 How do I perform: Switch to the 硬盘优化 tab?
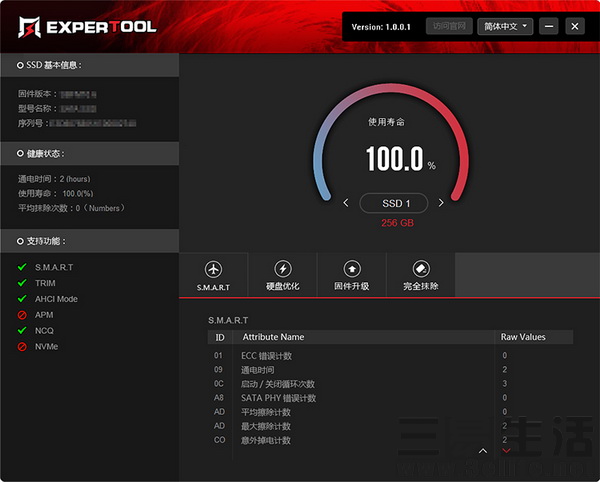coord(282,276)
